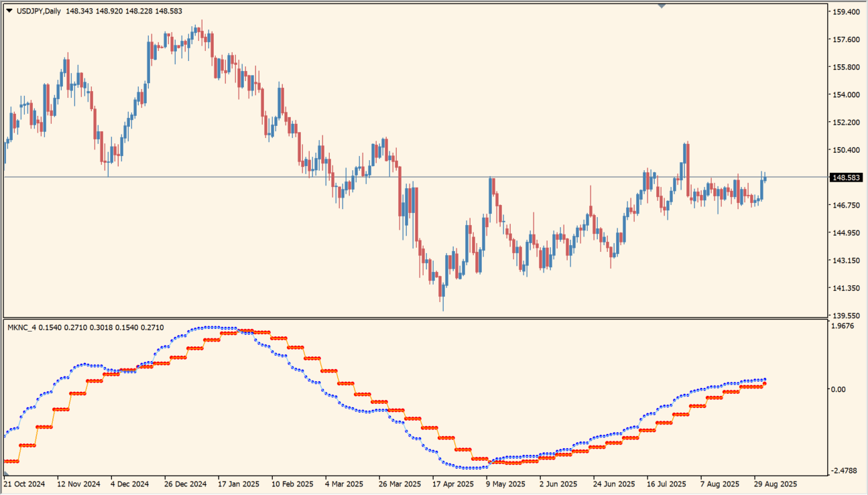Click the 10 Feb 2025 date label
Viewport: 868px width, 495px height.
293,484
